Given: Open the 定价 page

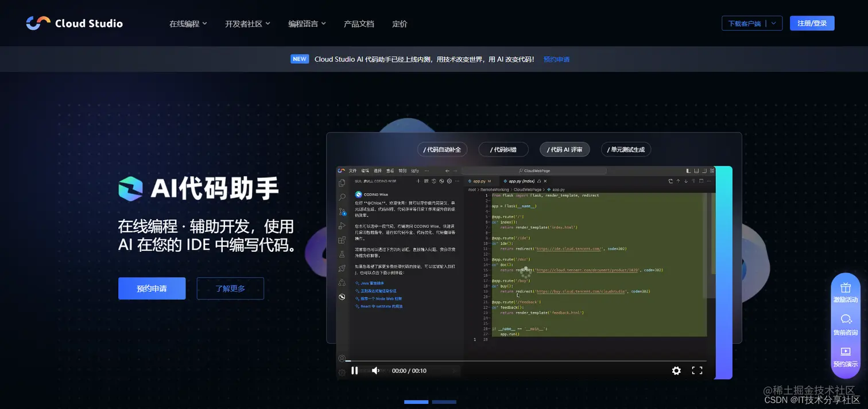Looking at the screenshot, I should tap(400, 24).
